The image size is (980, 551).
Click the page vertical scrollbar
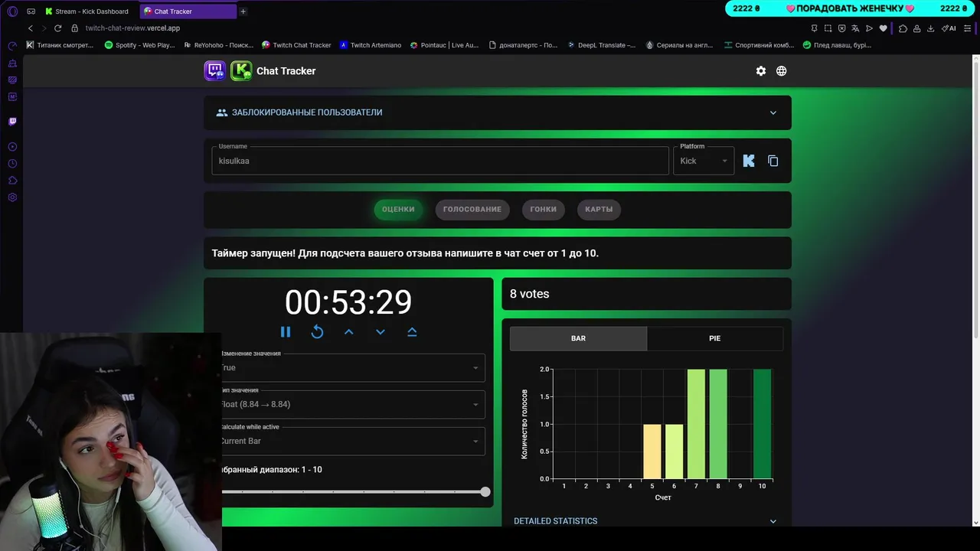[x=975, y=199]
